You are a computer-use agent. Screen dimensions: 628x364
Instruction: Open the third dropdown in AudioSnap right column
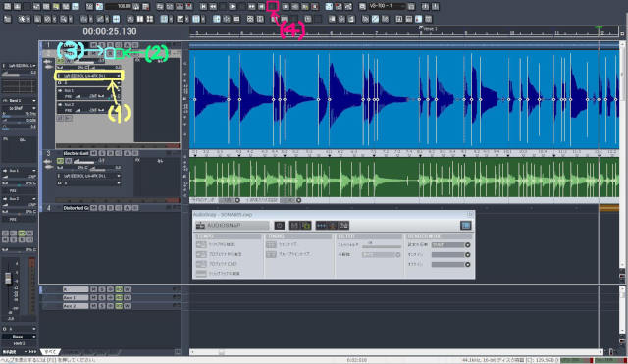[450, 264]
